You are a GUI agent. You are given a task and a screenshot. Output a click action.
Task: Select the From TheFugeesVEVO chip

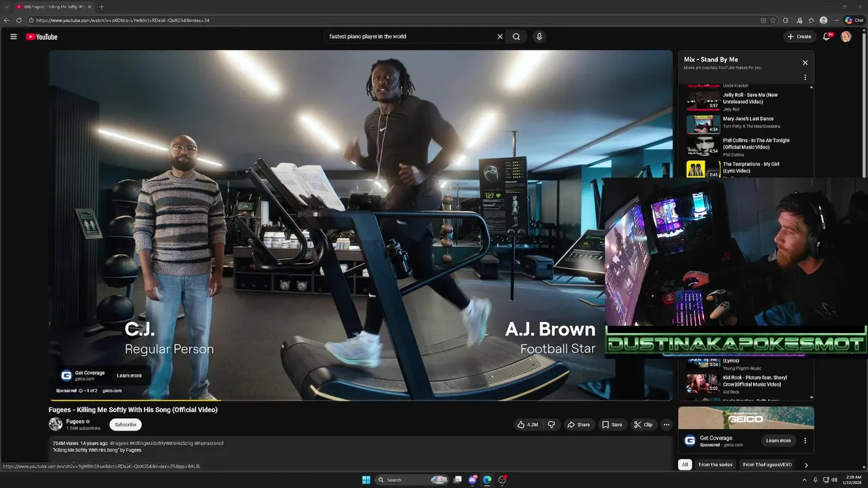(767, 465)
